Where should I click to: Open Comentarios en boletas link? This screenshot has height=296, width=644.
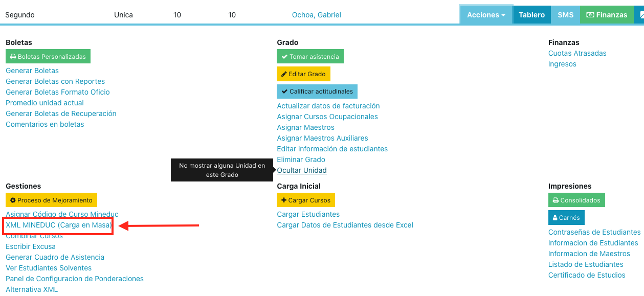pos(45,124)
